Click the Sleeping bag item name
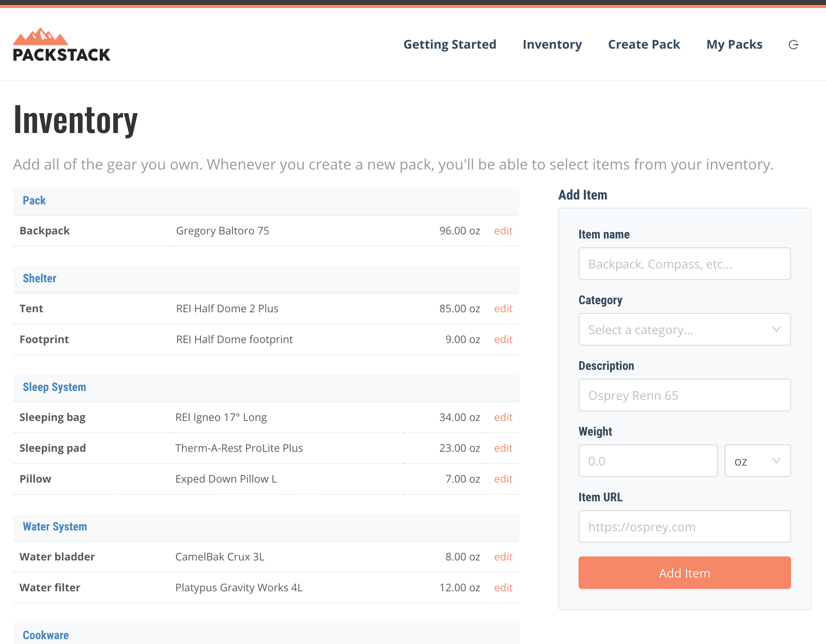826x644 pixels. 52,417
